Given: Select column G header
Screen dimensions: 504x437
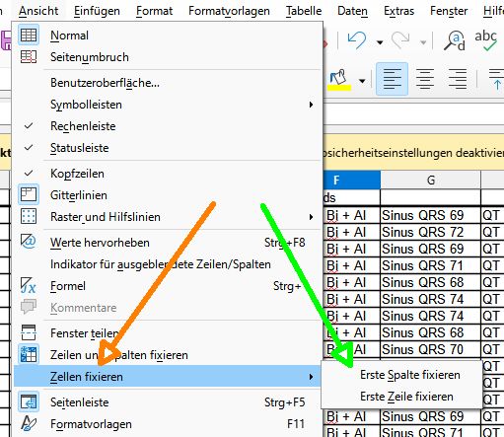Looking at the screenshot, I should click(430, 181).
